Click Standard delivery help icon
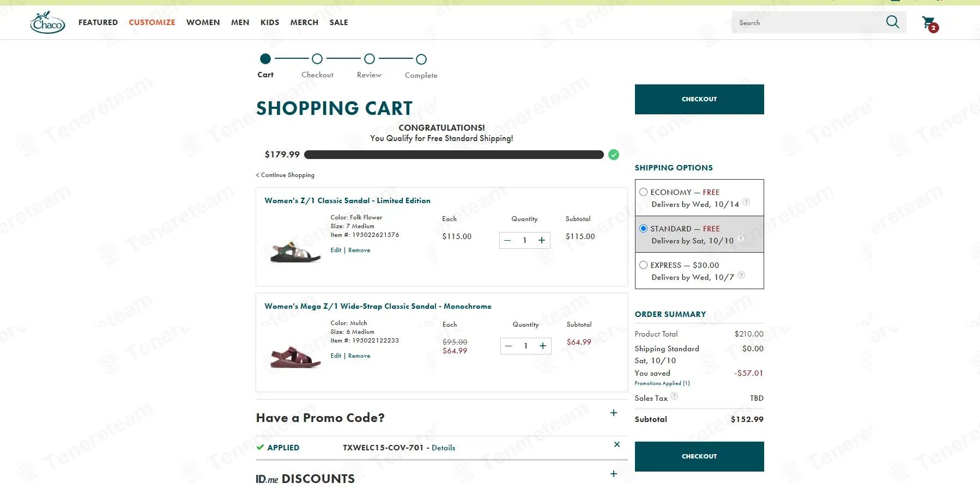Viewport: 980px width, 489px height. coord(741,239)
